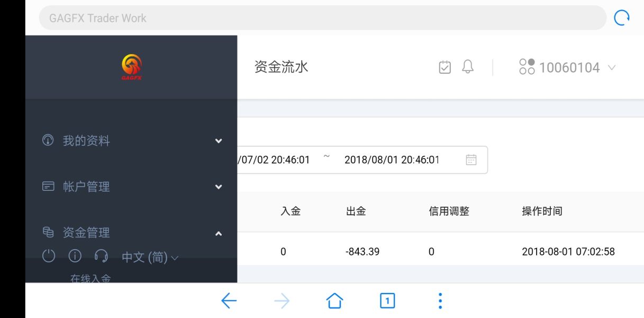Open the task calendar check icon

point(445,67)
